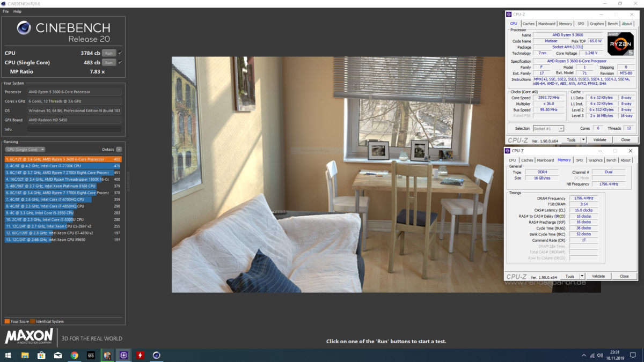Select ranking row Intel Core i7-6700HQ CPU

coord(63,200)
